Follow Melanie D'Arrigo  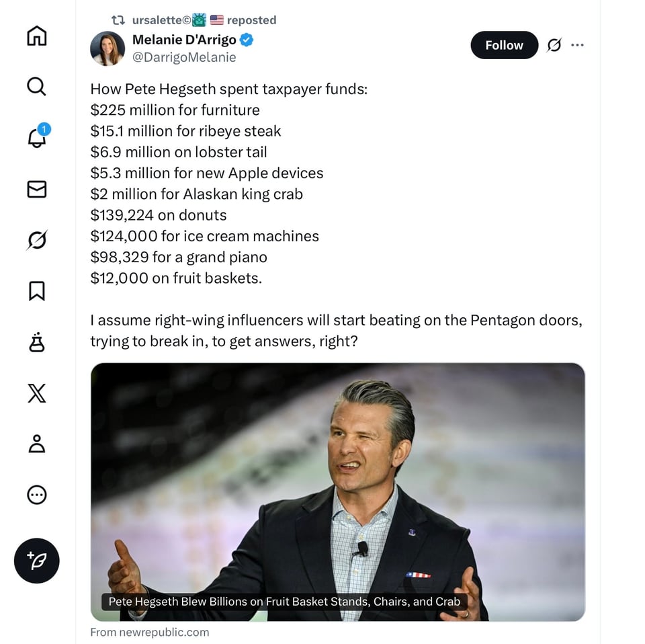point(504,45)
